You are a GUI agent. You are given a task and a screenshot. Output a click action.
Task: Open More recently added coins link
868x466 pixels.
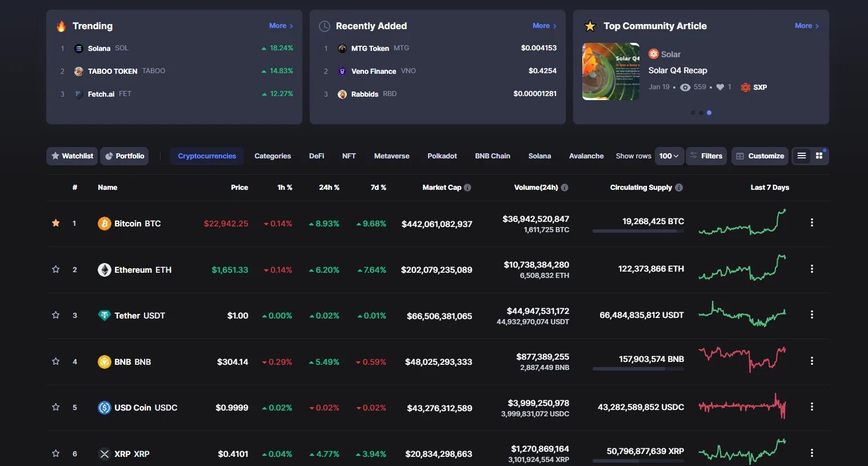545,26
